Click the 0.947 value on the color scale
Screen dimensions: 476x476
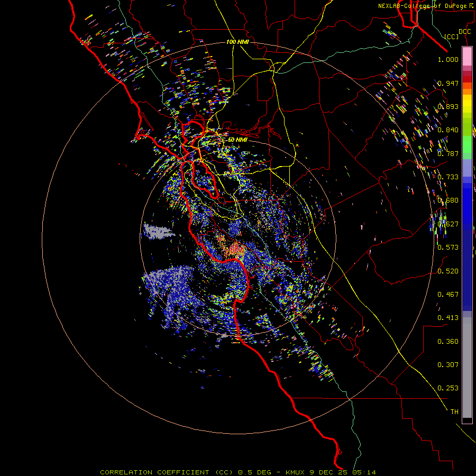coord(448,83)
